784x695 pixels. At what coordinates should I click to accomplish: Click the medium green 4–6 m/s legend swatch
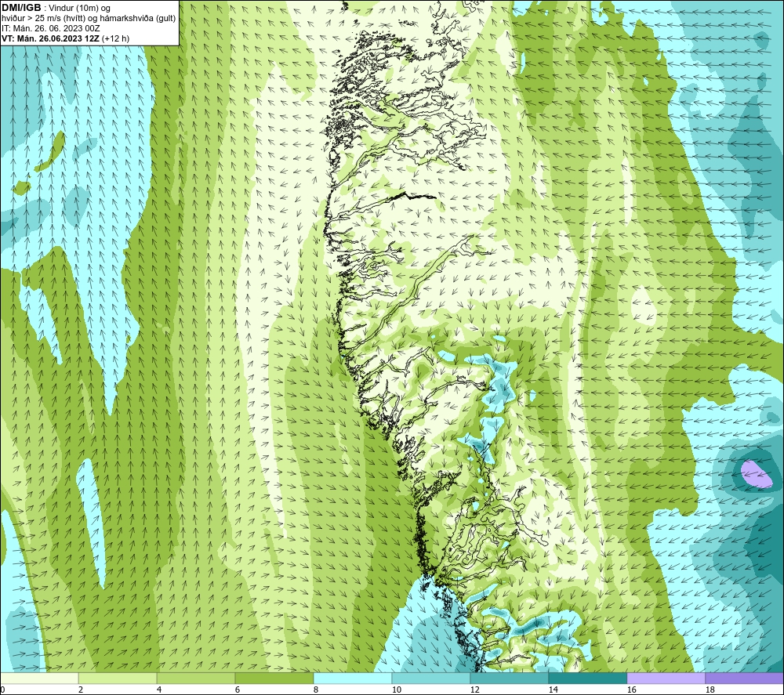(x=196, y=678)
